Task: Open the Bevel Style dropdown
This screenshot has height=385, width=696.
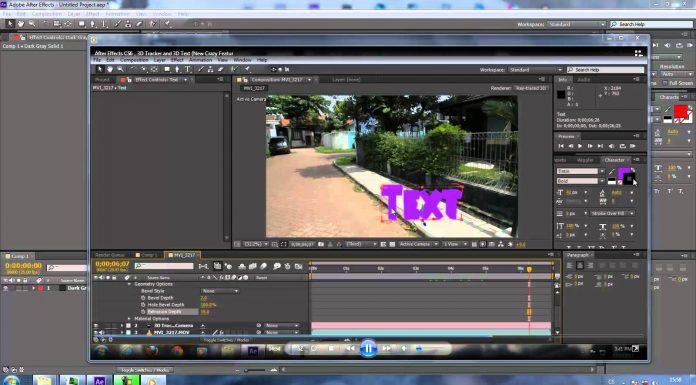Action: tap(220, 291)
